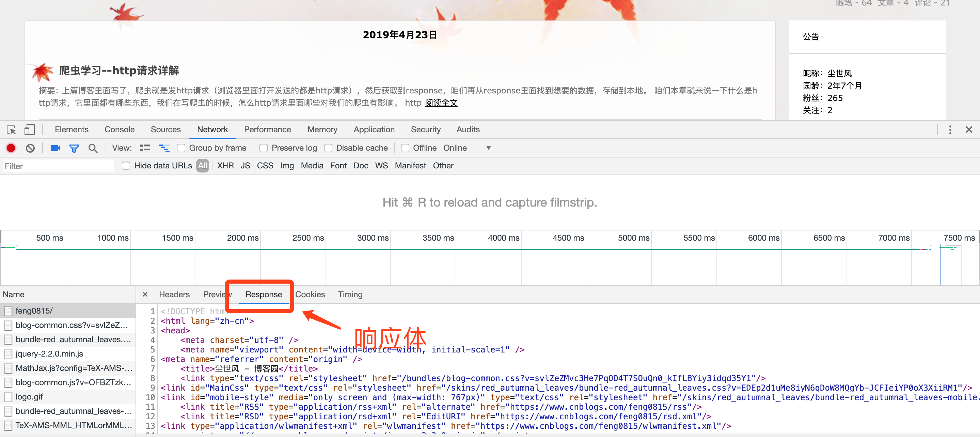Enable Preserve log checkbox

tap(263, 148)
